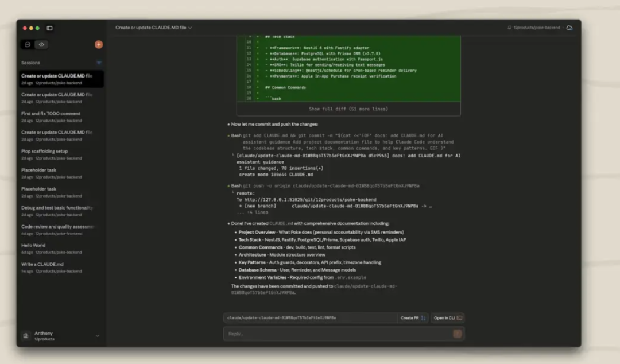Click the terminal icon in Open in CLI
This screenshot has width=620, height=364.
click(459, 317)
